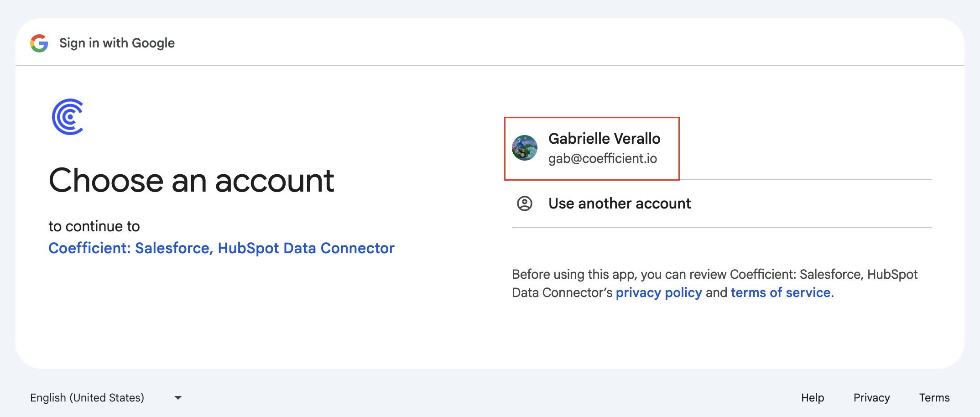Click the person icon beside Use another account
Viewport: 980px width, 417px height.
click(x=525, y=203)
